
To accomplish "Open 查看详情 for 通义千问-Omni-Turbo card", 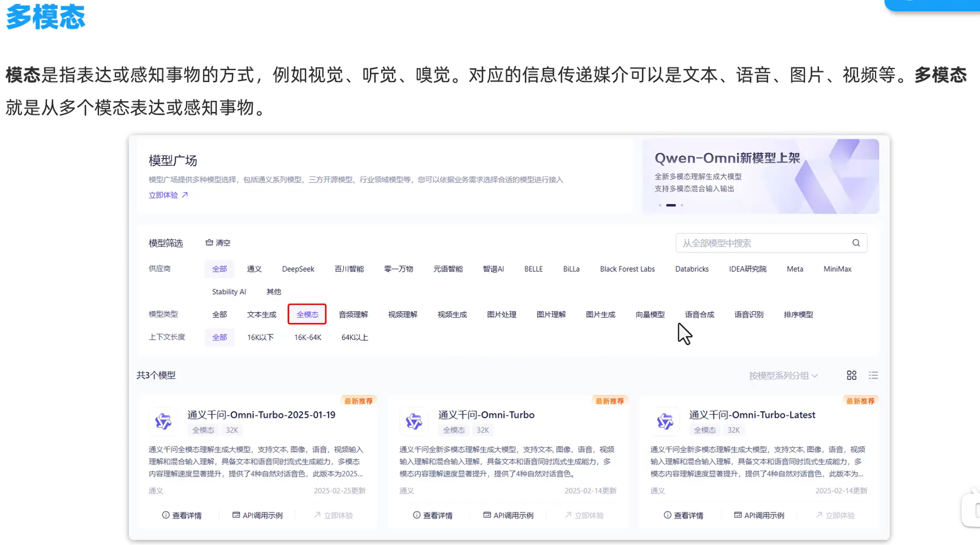I will (x=432, y=515).
